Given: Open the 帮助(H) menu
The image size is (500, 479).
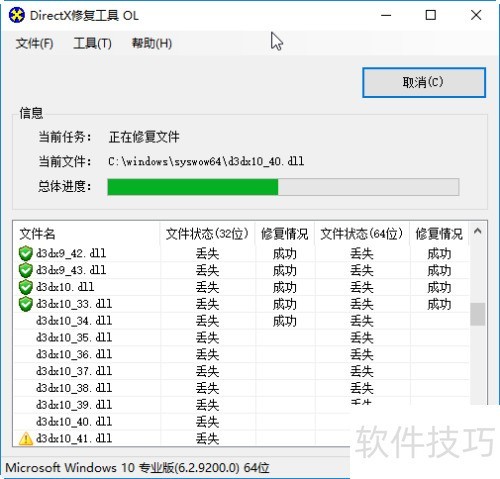Looking at the screenshot, I should click(152, 43).
